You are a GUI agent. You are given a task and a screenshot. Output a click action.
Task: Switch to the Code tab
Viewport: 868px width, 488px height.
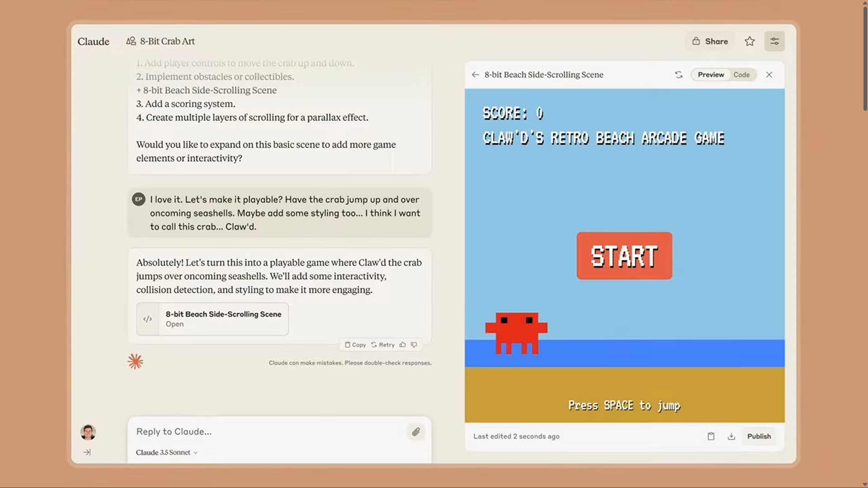pos(741,74)
